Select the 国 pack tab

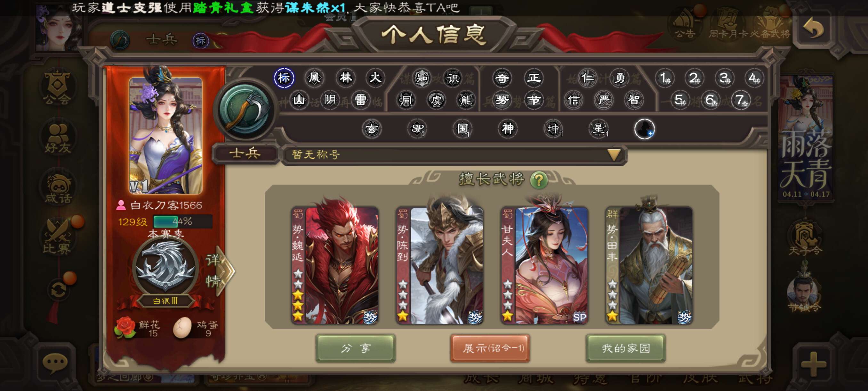pos(462,129)
